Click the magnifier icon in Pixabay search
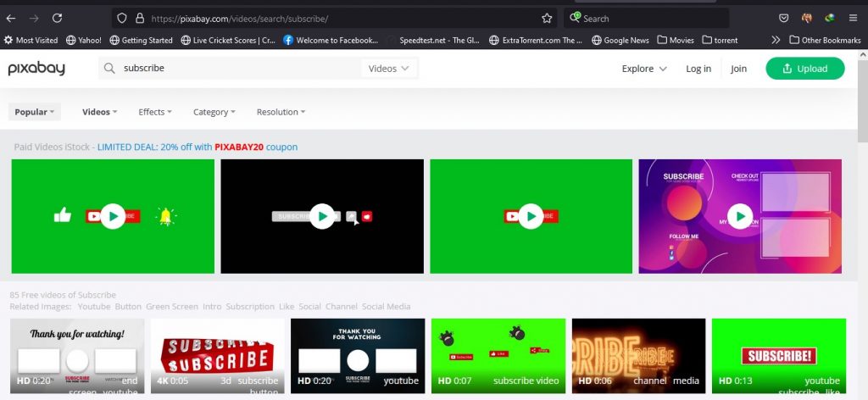 tap(109, 68)
